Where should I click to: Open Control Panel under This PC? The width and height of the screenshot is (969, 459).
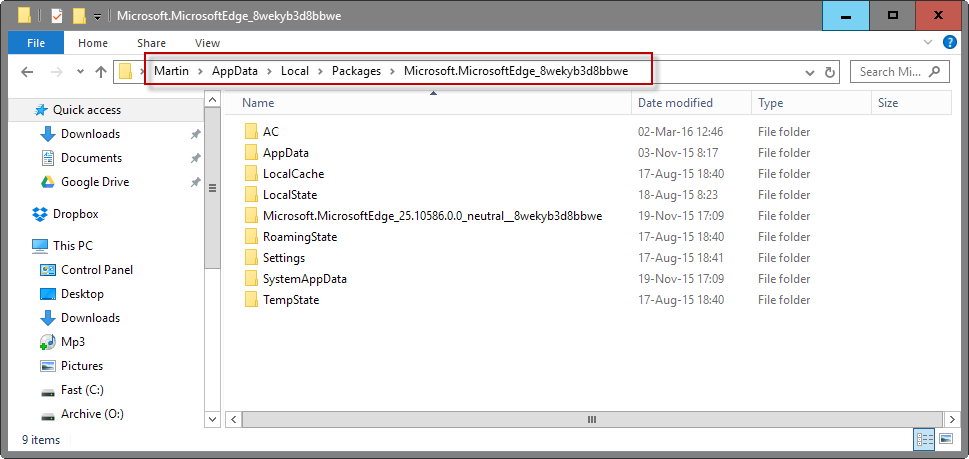[x=96, y=270]
